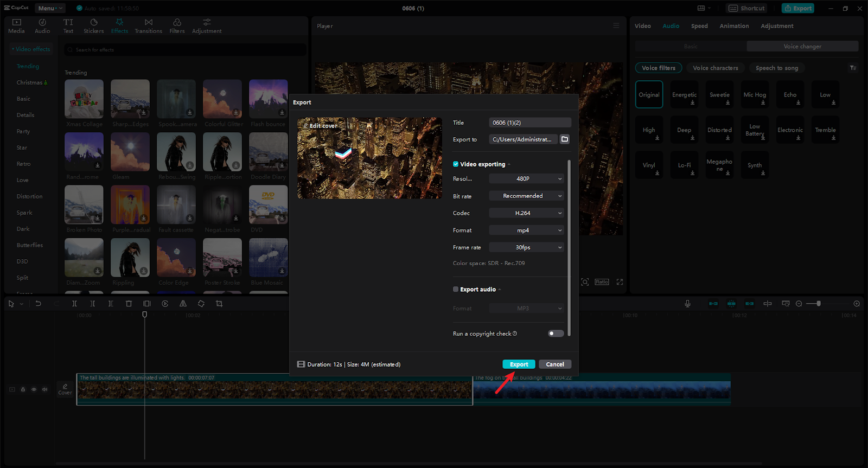Enable the Export audio checkbox
This screenshot has width=868, height=468.
tap(456, 290)
